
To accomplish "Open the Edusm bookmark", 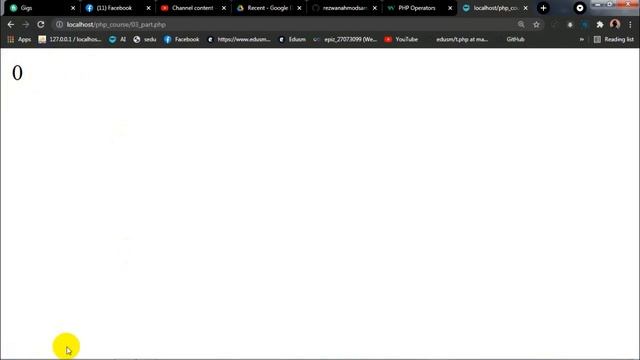I will click(x=292, y=40).
